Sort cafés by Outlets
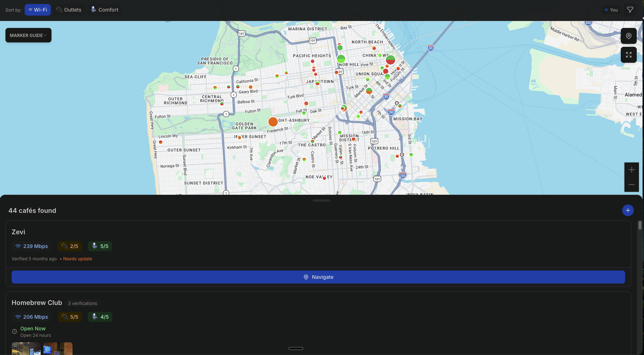This screenshot has height=355, width=644. click(x=69, y=10)
